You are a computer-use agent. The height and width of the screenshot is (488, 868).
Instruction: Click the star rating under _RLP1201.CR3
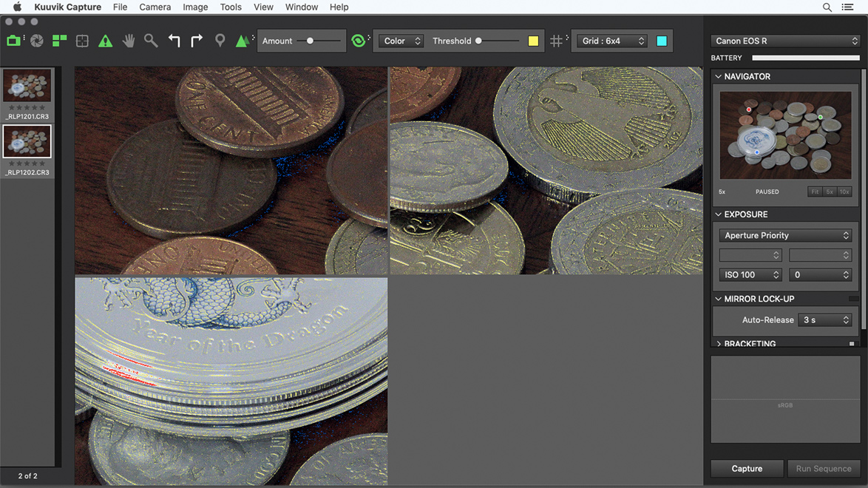point(27,107)
